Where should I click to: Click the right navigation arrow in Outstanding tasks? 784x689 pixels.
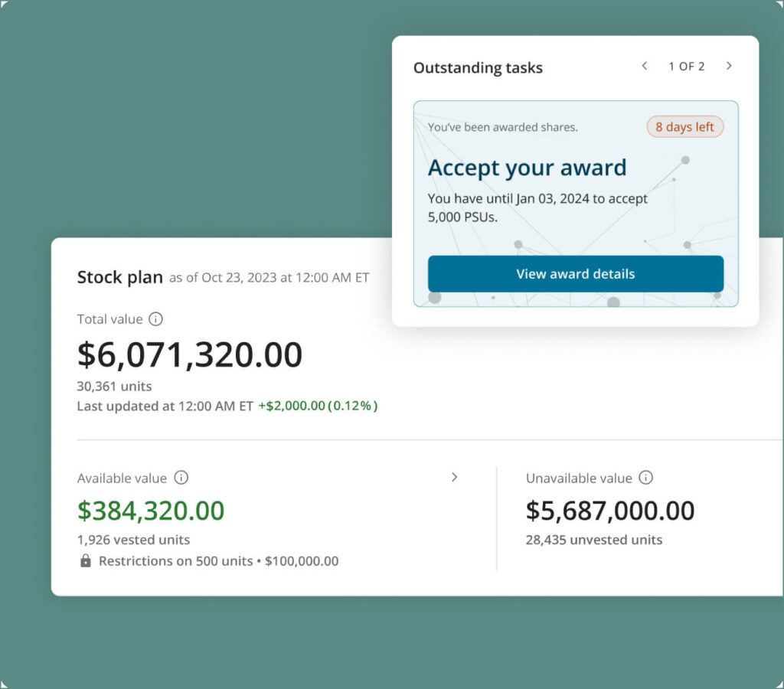coord(729,67)
